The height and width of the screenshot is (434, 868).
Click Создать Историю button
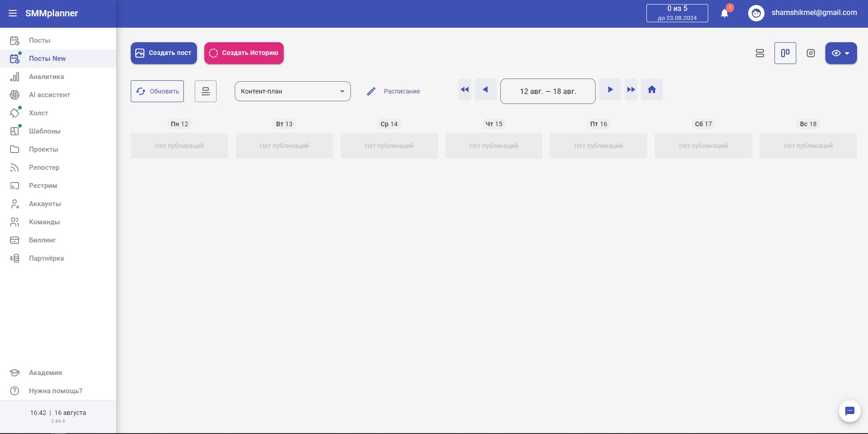[244, 53]
